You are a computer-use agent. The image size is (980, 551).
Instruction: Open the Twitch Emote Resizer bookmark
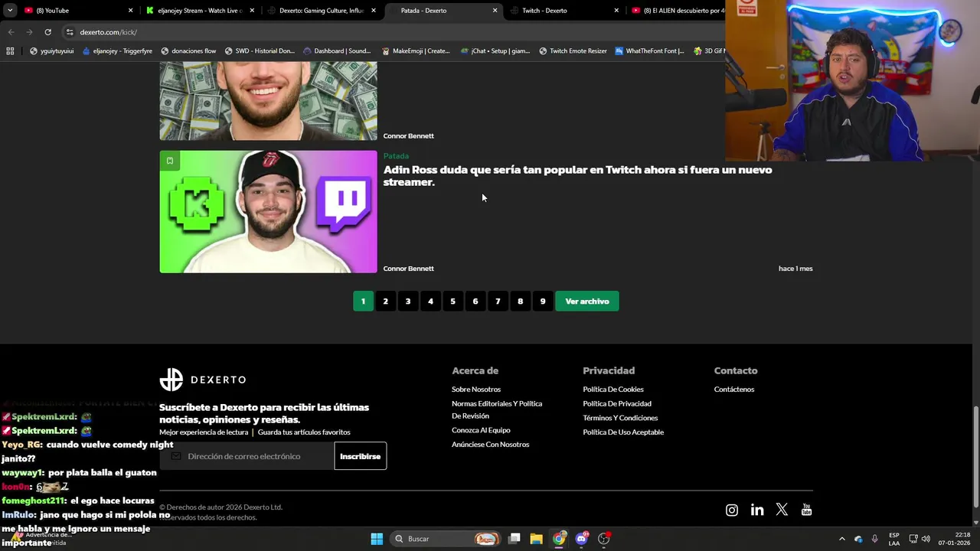(573, 51)
